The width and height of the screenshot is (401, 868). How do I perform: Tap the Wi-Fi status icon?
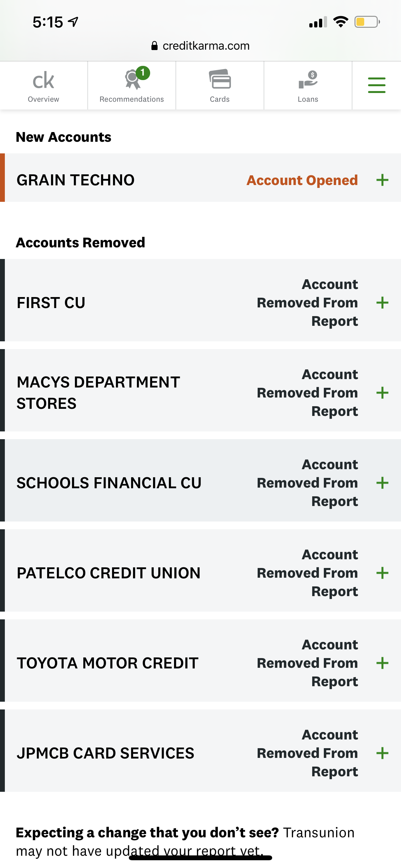(340, 22)
